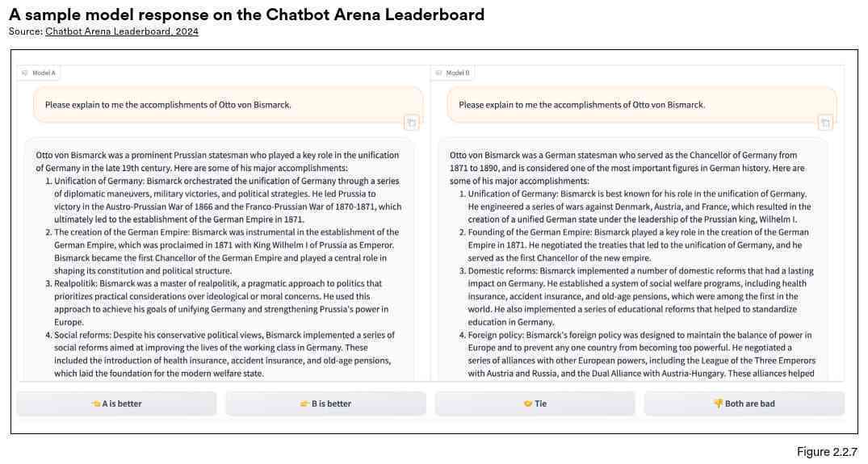868x464 pixels.
Task: Click the chat icon beside the Model B label
Action: [438, 73]
